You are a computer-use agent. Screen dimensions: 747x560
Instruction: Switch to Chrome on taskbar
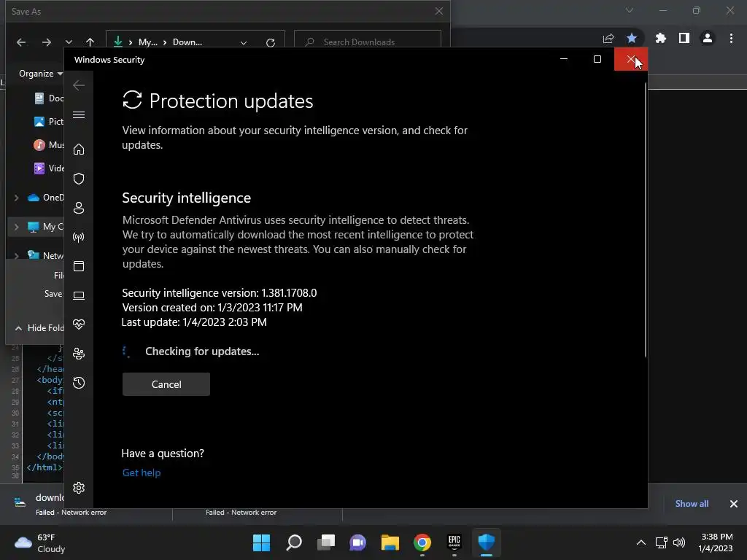click(x=422, y=542)
